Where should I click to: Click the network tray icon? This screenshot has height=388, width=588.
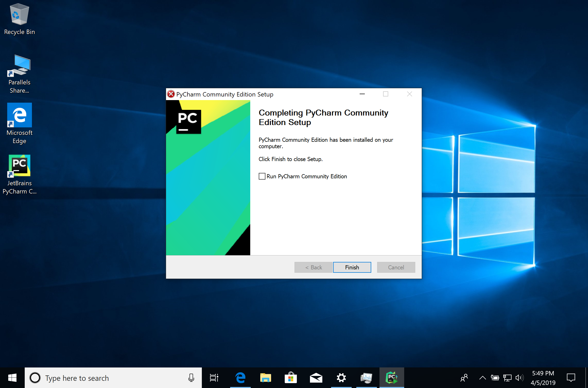(507, 378)
